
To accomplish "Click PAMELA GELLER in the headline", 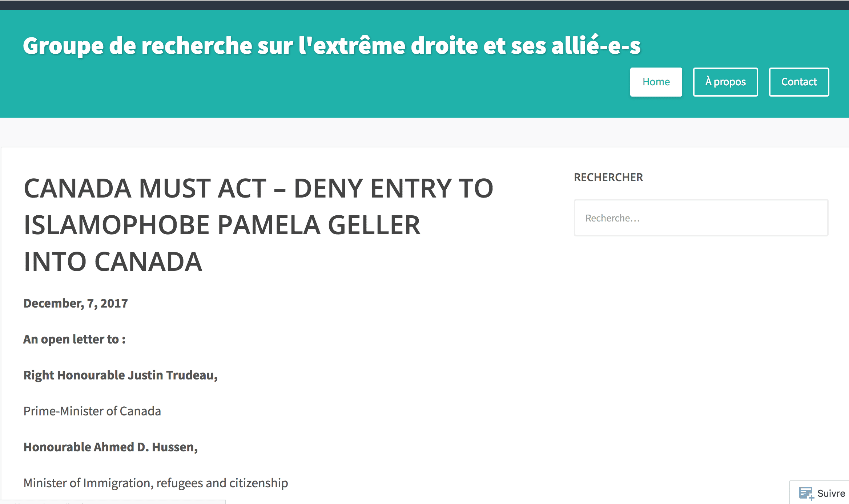I will pyautogui.click(x=318, y=225).
